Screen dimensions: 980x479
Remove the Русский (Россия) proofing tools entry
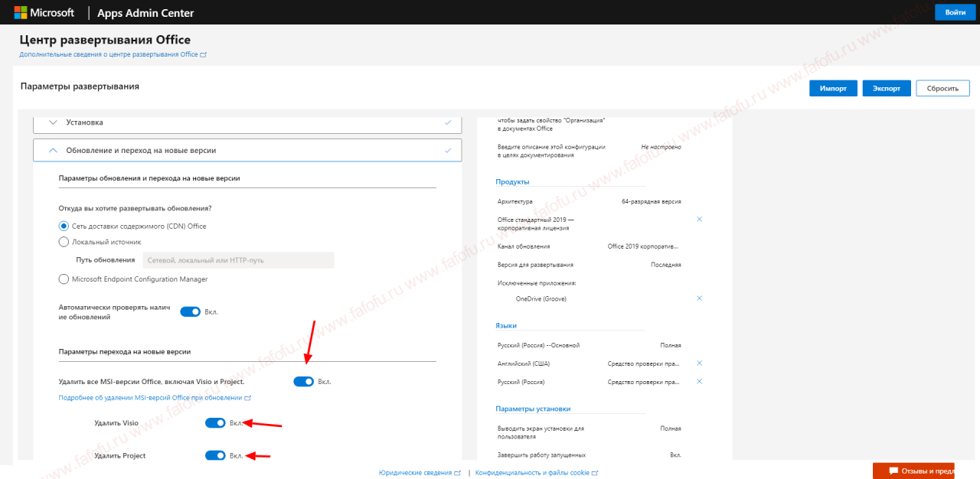point(699,382)
